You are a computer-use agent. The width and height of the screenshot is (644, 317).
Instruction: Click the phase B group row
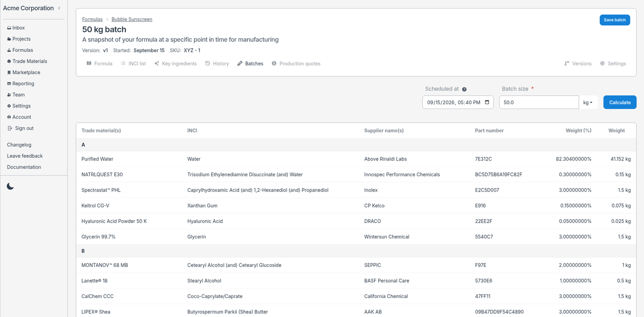pos(356,251)
